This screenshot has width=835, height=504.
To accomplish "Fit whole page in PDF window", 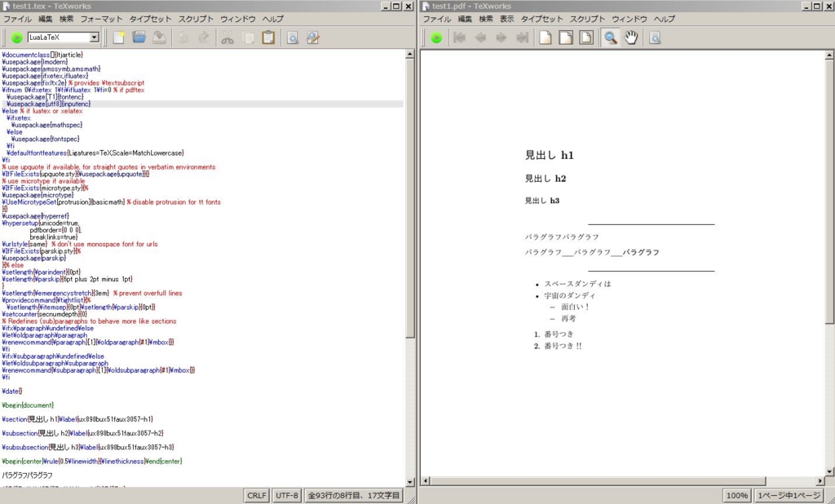I will pos(586,38).
